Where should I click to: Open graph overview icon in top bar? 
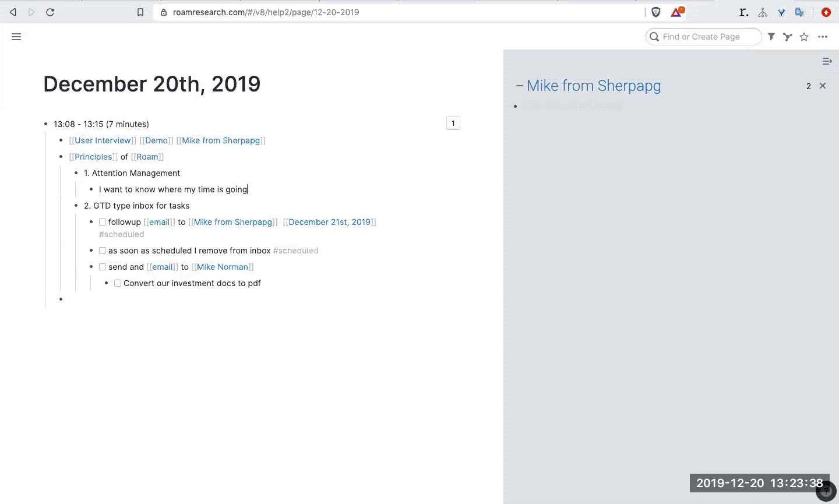pyautogui.click(x=788, y=37)
